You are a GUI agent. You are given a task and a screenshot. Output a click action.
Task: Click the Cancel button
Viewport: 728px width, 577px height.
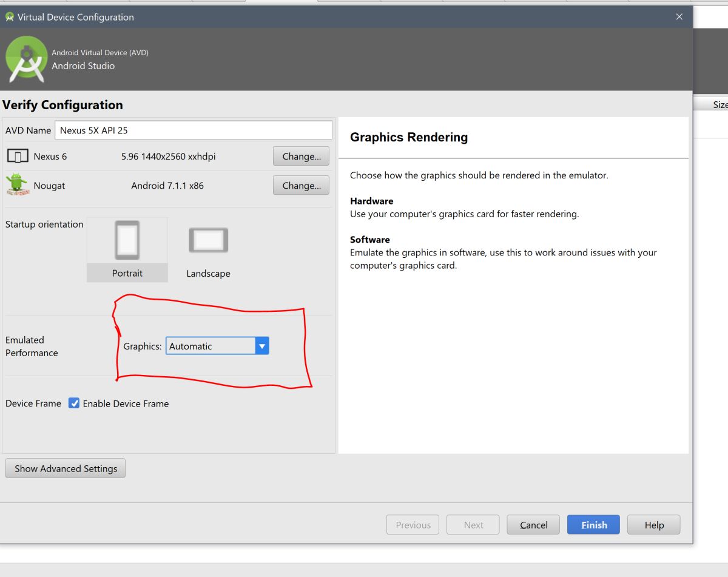(534, 525)
